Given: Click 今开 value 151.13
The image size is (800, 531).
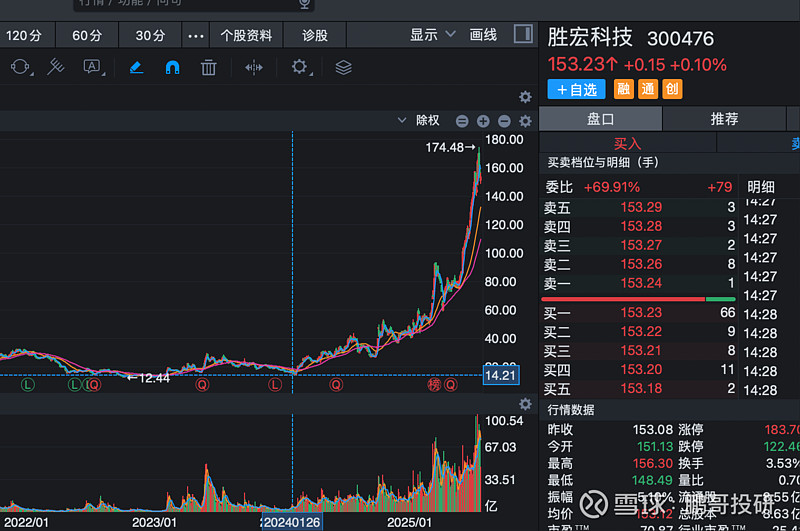Looking at the screenshot, I should pos(655,446).
